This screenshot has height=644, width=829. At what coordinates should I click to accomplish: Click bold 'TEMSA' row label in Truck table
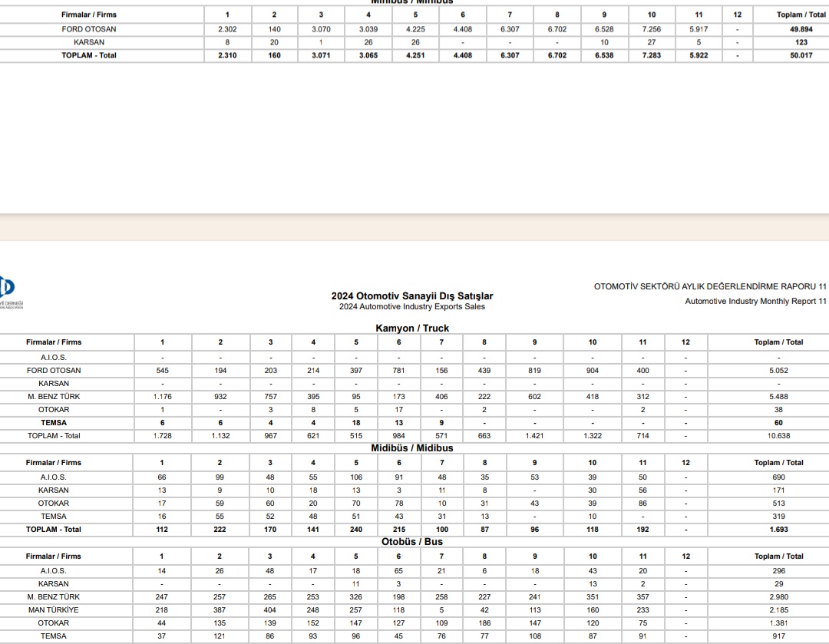pyautogui.click(x=54, y=423)
